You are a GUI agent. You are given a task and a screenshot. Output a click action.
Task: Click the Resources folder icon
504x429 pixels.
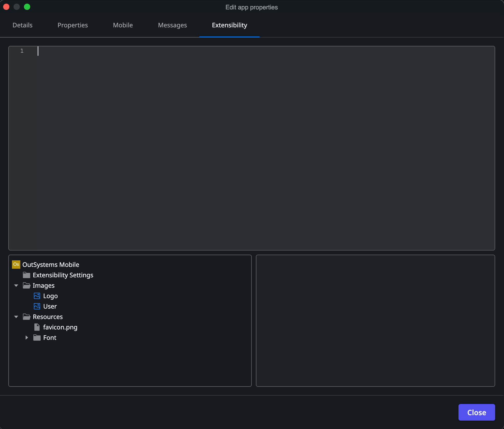[x=26, y=317]
